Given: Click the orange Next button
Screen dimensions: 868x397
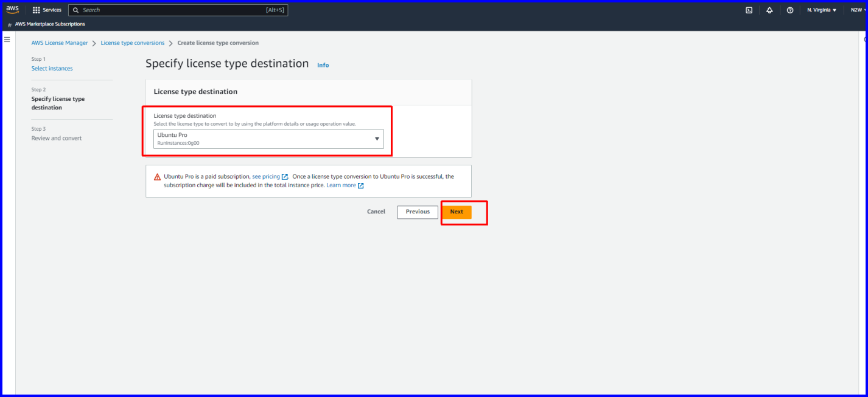Looking at the screenshot, I should point(457,212).
